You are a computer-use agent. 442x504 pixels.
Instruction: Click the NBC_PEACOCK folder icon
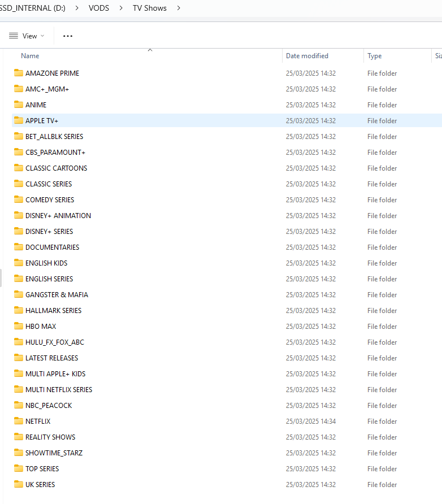point(19,405)
